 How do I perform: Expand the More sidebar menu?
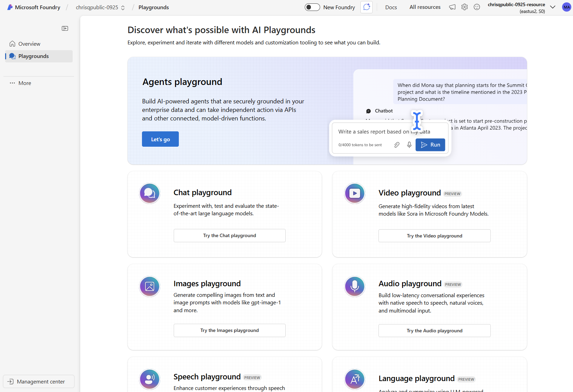pyautogui.click(x=39, y=83)
